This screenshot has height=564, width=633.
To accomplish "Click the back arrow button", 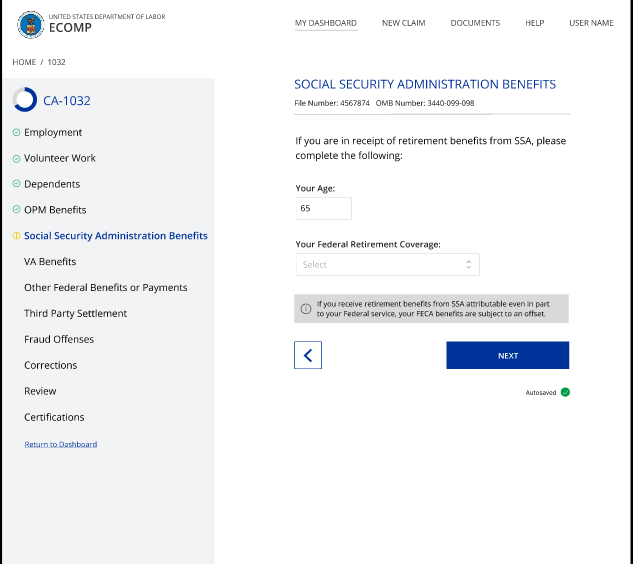I will pyautogui.click(x=308, y=355).
